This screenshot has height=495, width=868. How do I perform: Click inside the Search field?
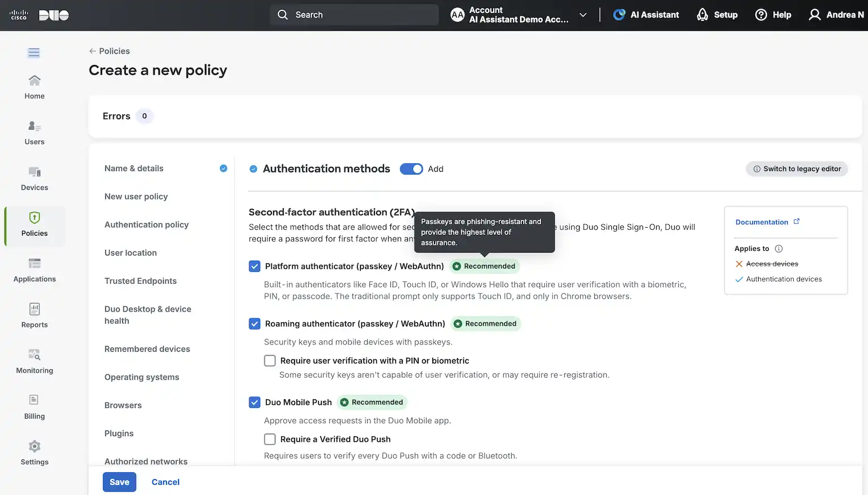pos(354,15)
